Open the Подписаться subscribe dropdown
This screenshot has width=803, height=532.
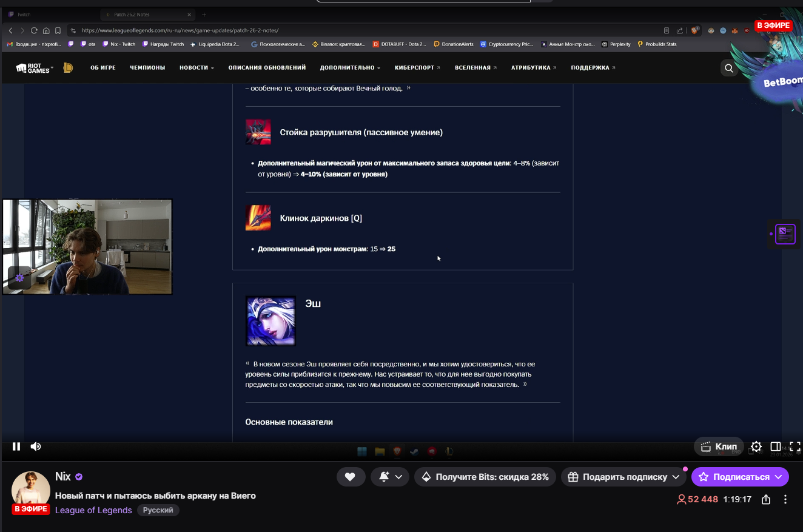[x=740, y=477]
